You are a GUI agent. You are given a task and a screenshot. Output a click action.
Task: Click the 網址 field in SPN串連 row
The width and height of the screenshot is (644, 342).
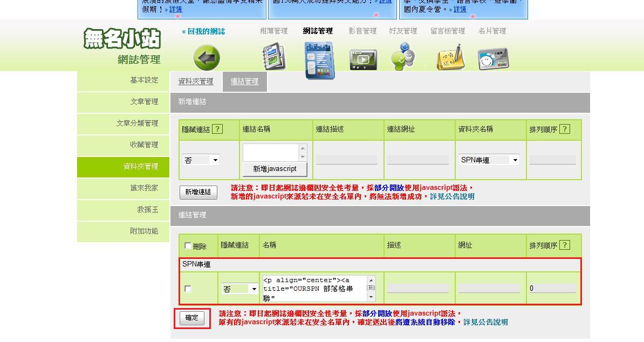[489, 288]
